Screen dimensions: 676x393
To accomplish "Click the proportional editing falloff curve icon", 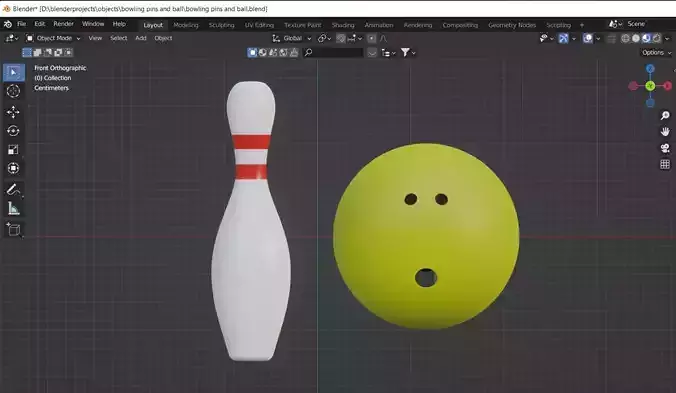I will click(x=384, y=38).
